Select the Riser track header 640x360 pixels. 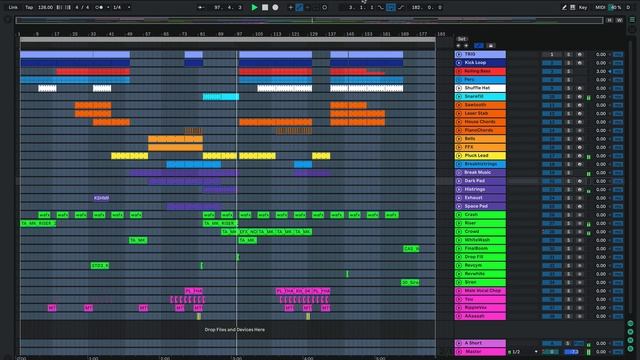click(x=480, y=223)
